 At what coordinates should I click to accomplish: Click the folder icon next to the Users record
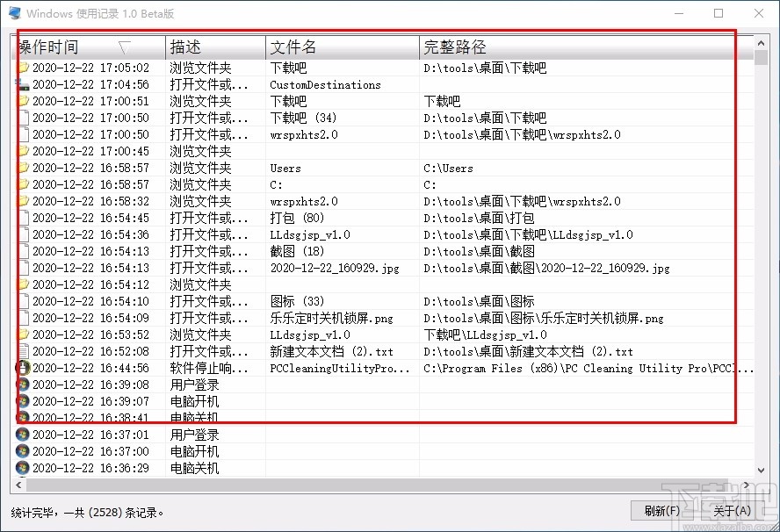(x=24, y=168)
